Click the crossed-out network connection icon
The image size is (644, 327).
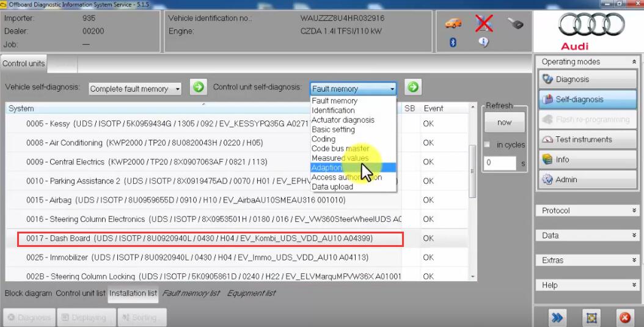point(485,23)
